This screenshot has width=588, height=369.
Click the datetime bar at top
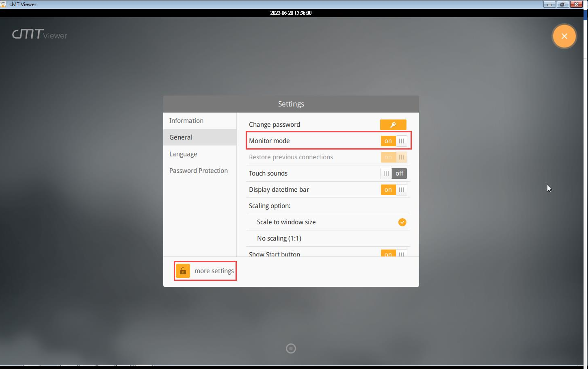(291, 13)
